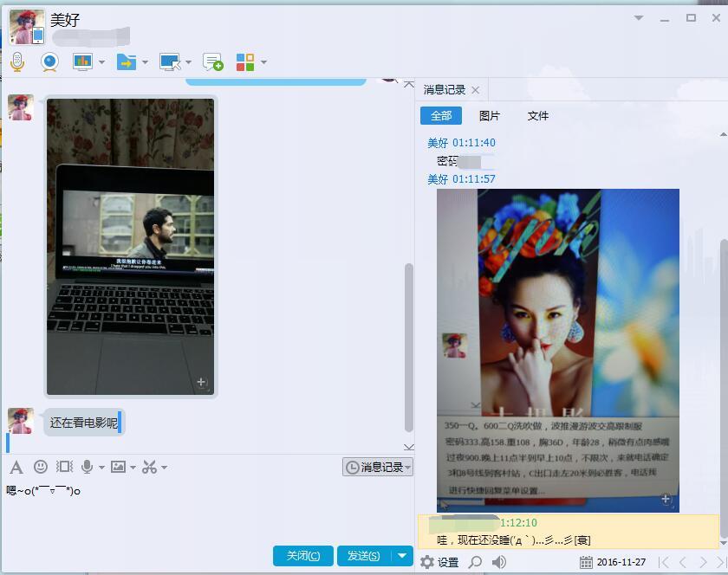
Task: Click the 2016-11-27 date label
Action: click(621, 562)
